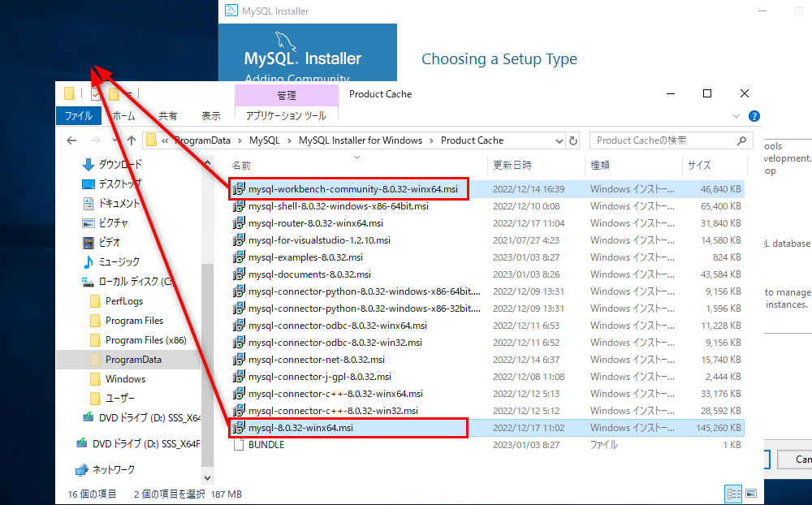812x505 pixels.
Task: Select the mysql-connector-c++-8.0.32-winx64.msi icon
Action: point(239,394)
